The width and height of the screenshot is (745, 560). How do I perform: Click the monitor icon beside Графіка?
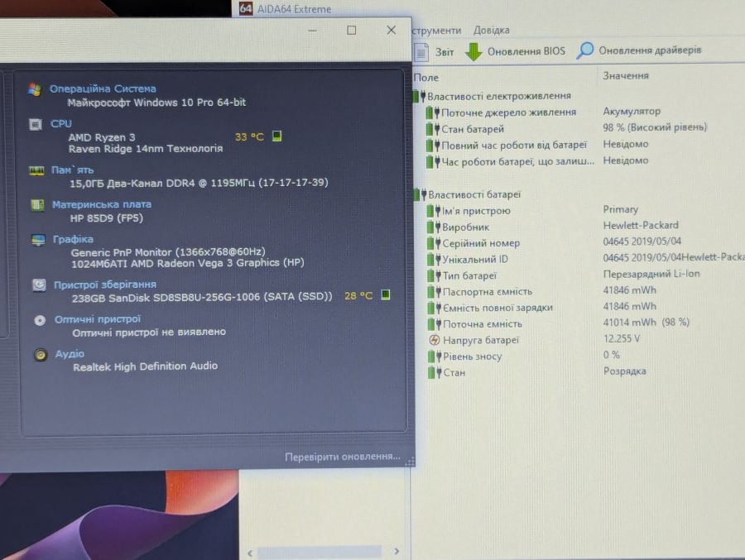pyautogui.click(x=38, y=240)
